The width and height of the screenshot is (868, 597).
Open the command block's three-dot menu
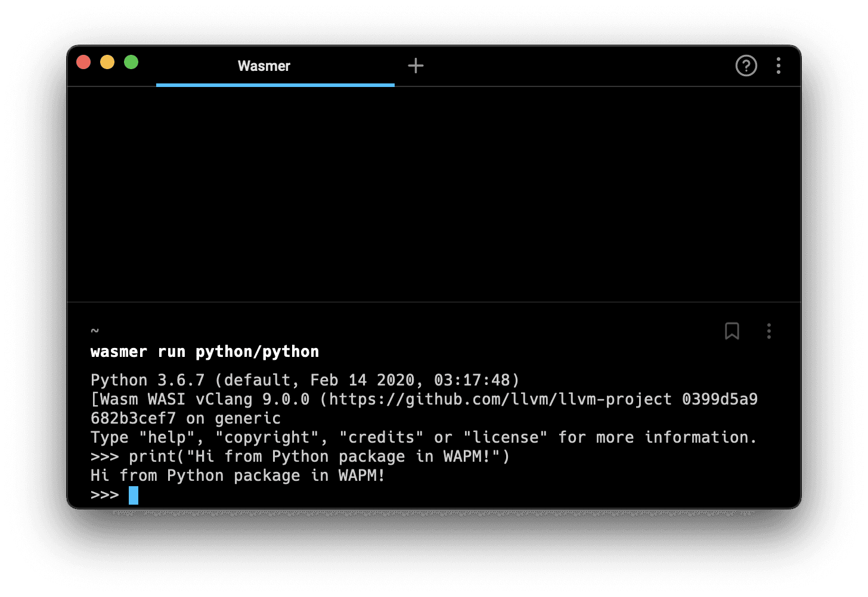769,331
